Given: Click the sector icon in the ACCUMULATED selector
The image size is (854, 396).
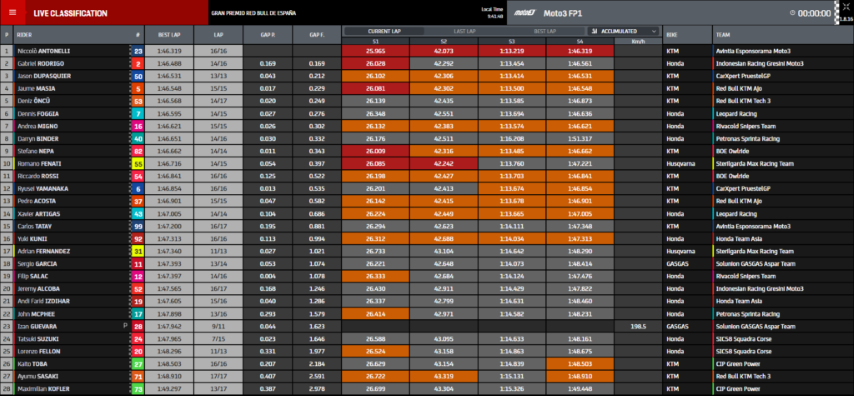Looking at the screenshot, I should (594, 32).
